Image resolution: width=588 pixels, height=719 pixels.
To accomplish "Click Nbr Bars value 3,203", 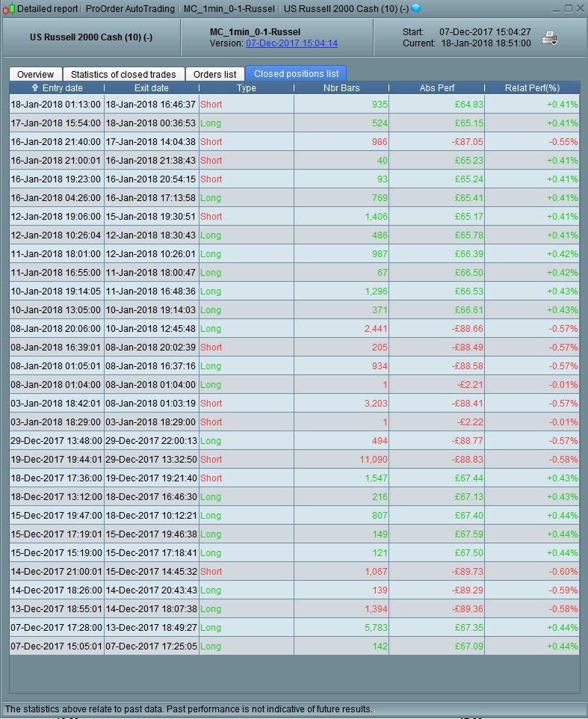I will tap(376, 404).
